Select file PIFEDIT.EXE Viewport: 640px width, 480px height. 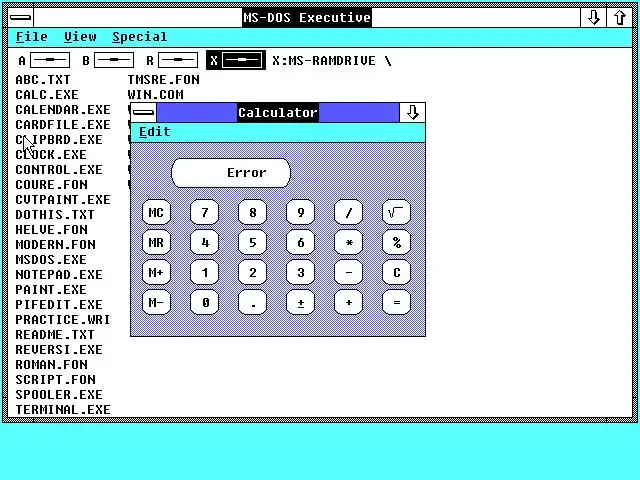[59, 305]
